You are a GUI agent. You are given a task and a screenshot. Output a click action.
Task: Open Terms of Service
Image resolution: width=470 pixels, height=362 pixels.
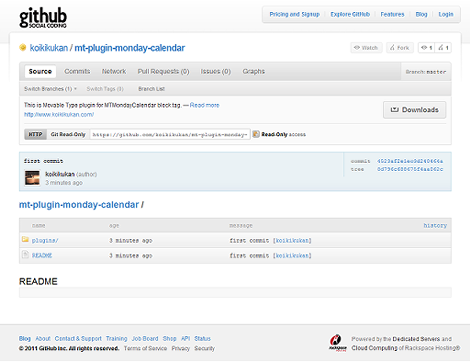coord(145,348)
